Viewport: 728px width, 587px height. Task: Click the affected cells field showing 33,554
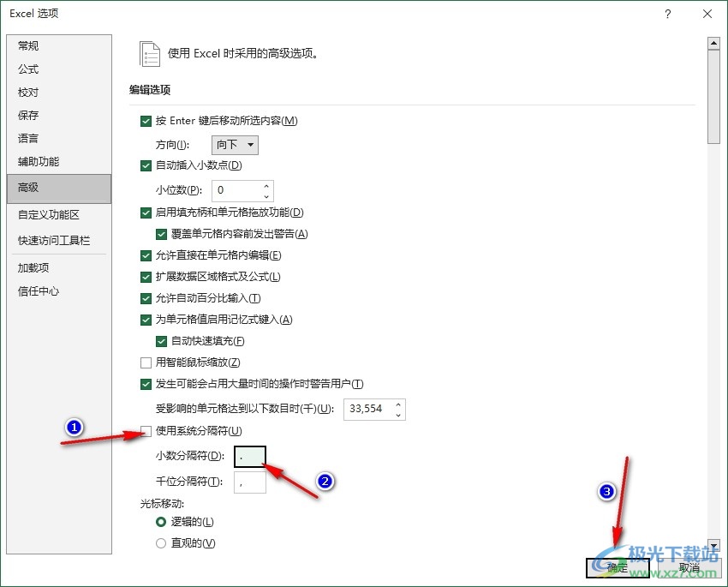pyautogui.click(x=368, y=409)
